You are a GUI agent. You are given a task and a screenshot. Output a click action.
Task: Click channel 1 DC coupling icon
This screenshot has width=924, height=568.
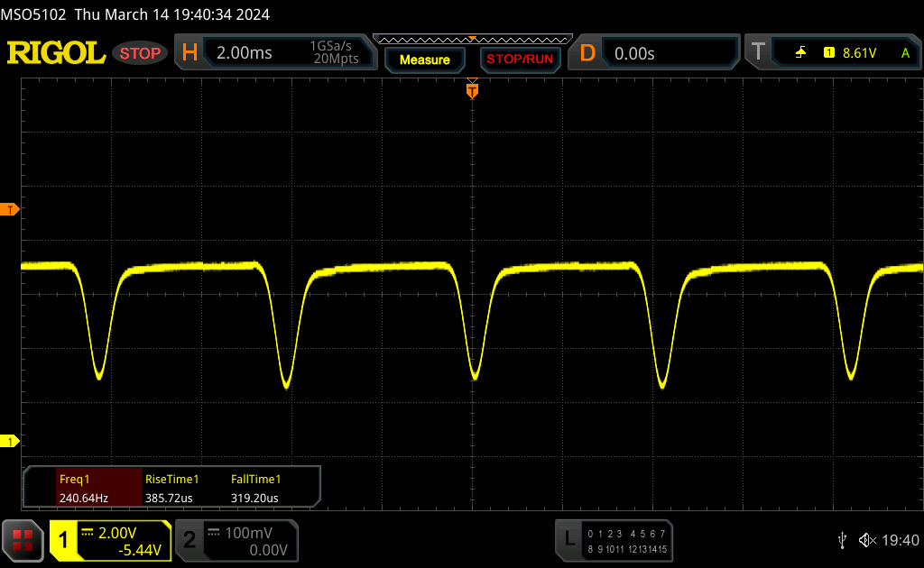click(88, 533)
